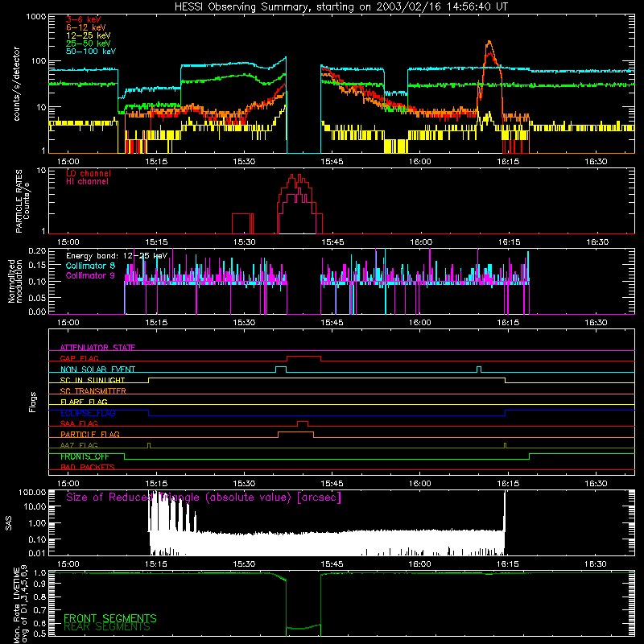Image resolution: width=644 pixels, height=644 pixels.
Task: Click the NON SOLAR EVENT flag label
Action: pos(97,369)
